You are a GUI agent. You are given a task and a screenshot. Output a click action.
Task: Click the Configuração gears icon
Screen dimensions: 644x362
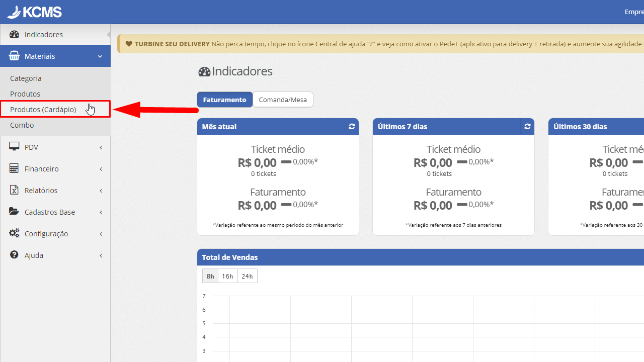pyautogui.click(x=15, y=234)
